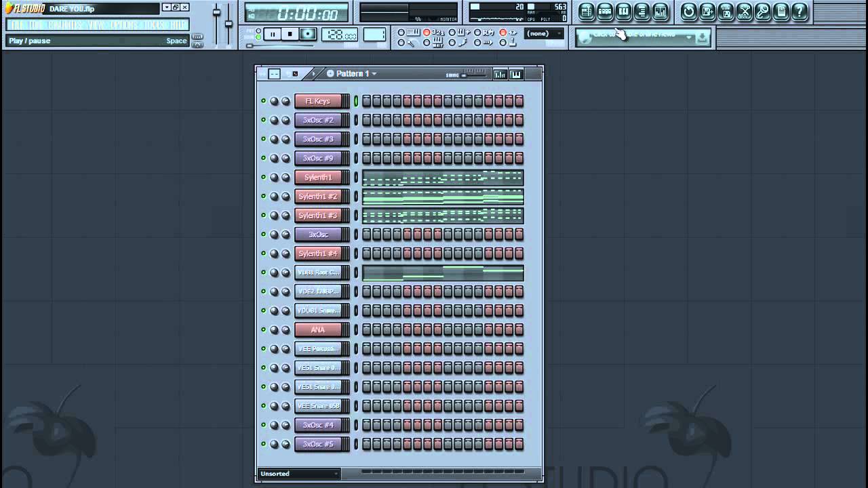Viewport: 868px width, 488px height.
Task: Open the Playlist window icon
Action: pos(587,12)
